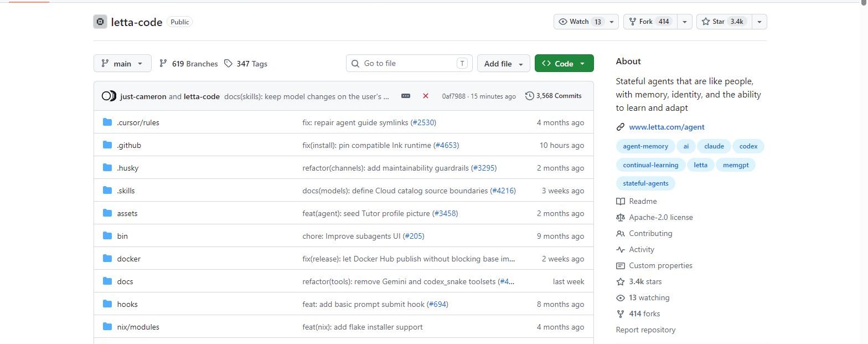Open the 'feat(nix): add flake installer support' commit
This screenshot has height=344, width=868.
(363, 327)
